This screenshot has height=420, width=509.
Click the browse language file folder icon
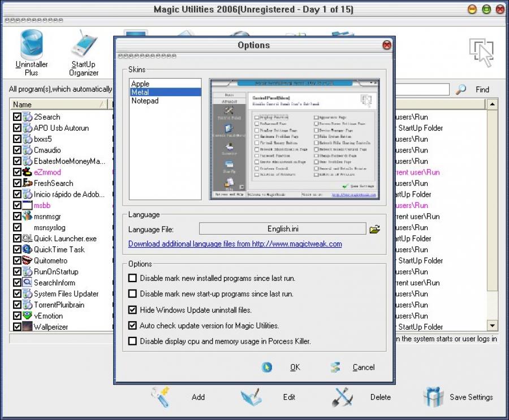coord(374,230)
